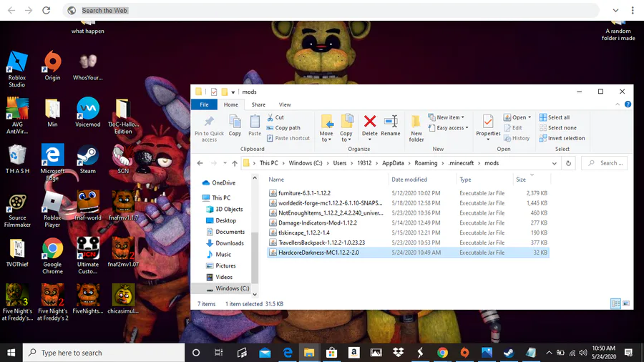
Task: Click navigation pane scroll down arrow
Action: [255, 294]
